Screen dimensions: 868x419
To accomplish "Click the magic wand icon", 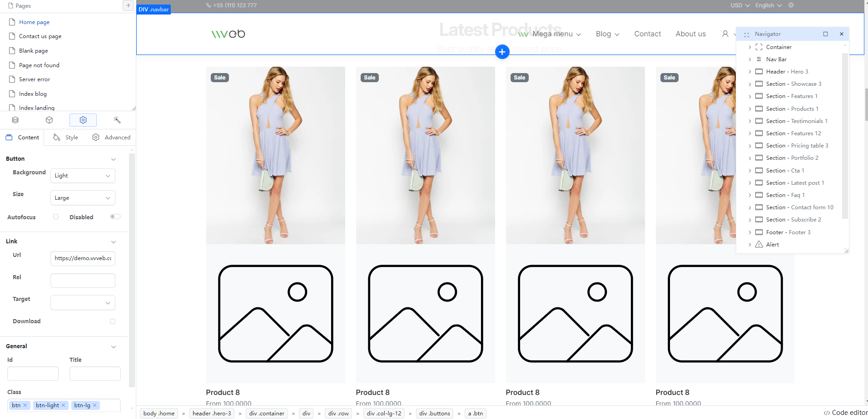I will (x=117, y=120).
